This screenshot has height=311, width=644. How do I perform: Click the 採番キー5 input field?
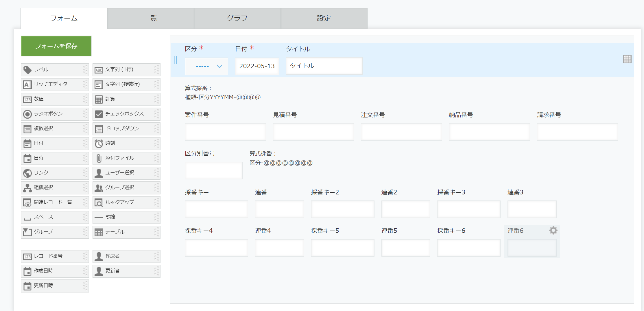(343, 248)
